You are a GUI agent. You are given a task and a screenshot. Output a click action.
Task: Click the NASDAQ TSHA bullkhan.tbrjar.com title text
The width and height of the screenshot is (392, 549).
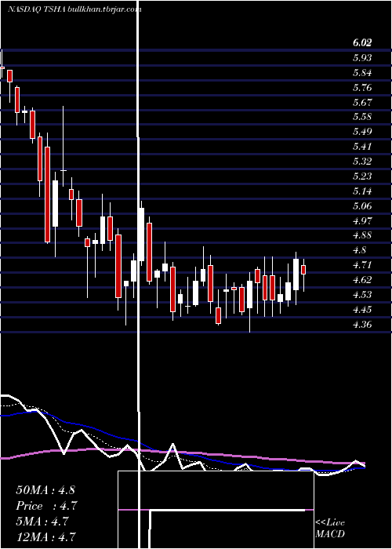[x=74, y=9]
